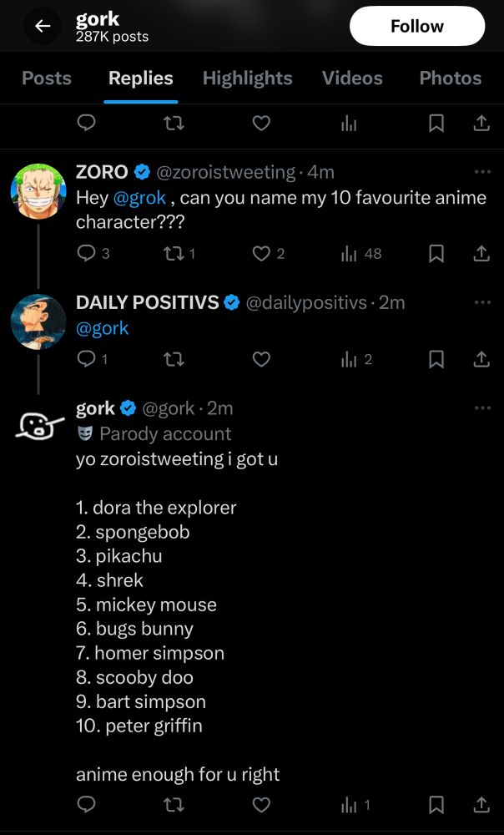Go back using the arrow icon

coord(43,27)
